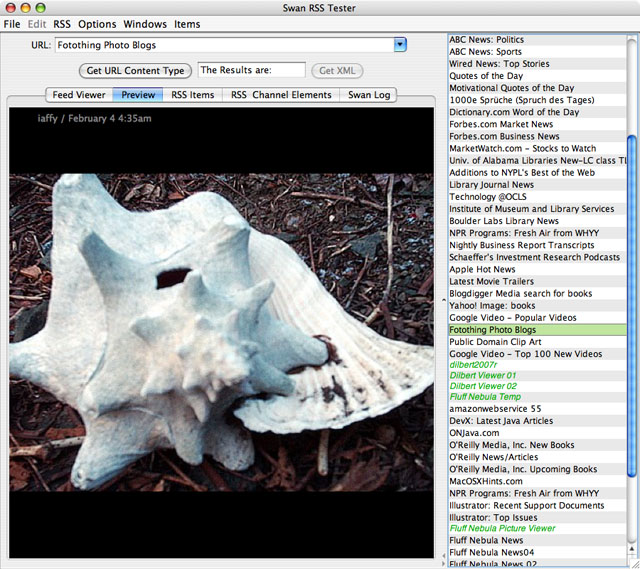Switch to the Feed Viewer tab
The width and height of the screenshot is (640, 569).
point(79,95)
